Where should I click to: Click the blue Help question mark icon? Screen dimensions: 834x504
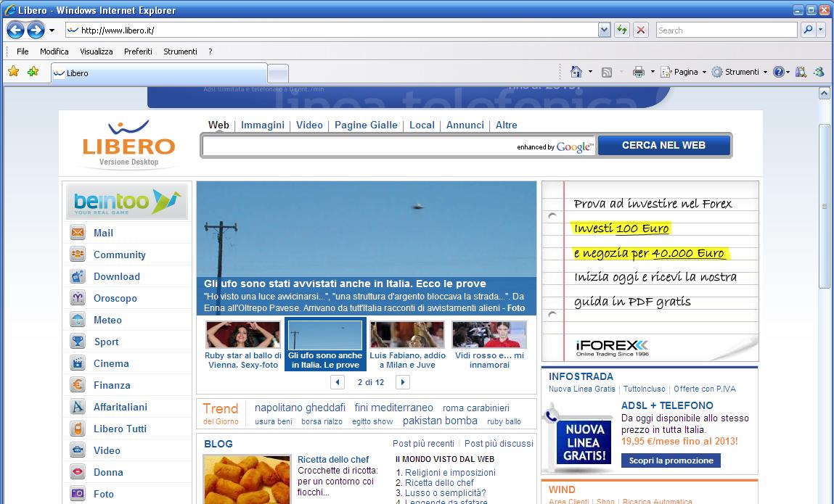click(778, 73)
